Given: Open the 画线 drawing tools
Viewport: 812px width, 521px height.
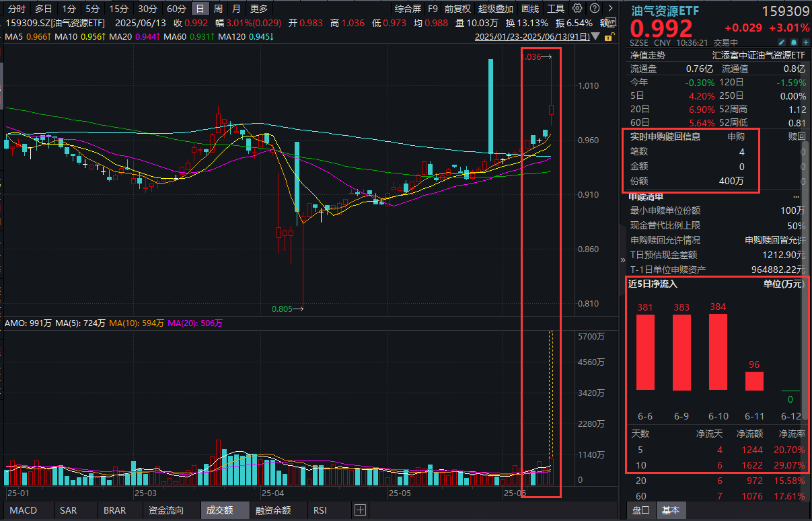Looking at the screenshot, I should (530, 9).
